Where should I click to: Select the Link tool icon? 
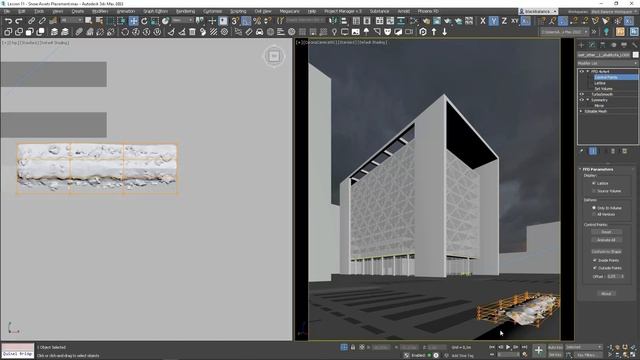(x=31, y=21)
